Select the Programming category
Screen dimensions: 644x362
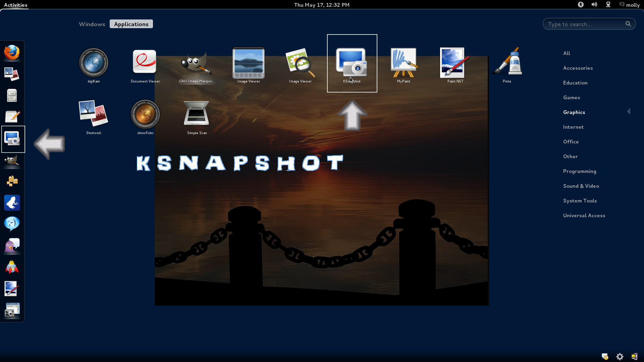580,171
